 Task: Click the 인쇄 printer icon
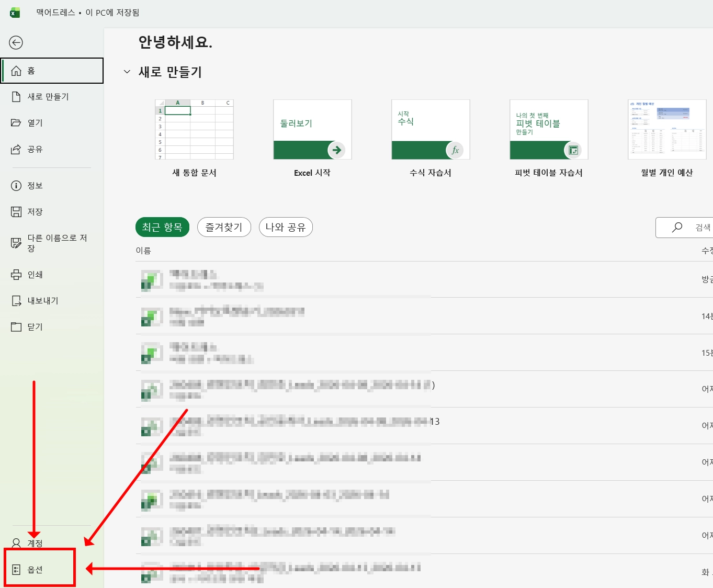[16, 275]
